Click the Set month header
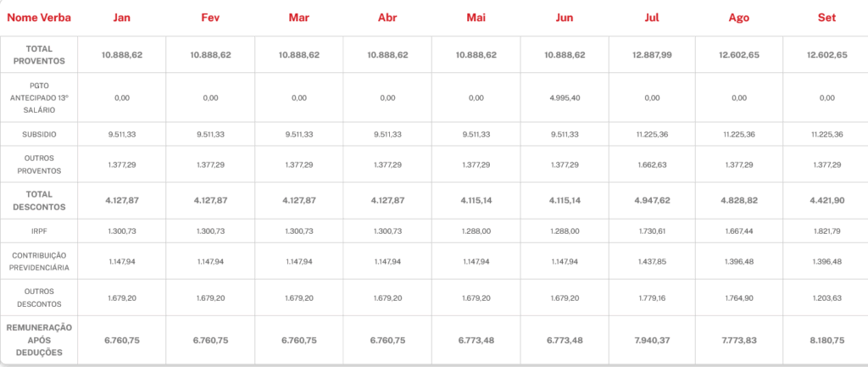 pos(826,18)
